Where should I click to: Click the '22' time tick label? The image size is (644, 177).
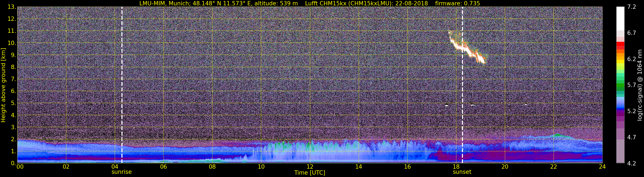coord(554,167)
